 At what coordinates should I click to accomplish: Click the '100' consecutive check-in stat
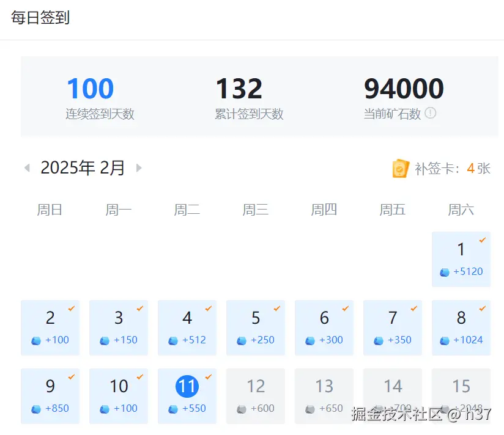(x=89, y=88)
